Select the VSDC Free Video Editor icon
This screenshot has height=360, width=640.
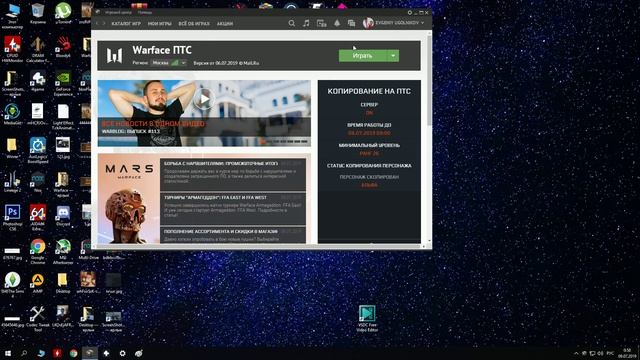point(367,318)
